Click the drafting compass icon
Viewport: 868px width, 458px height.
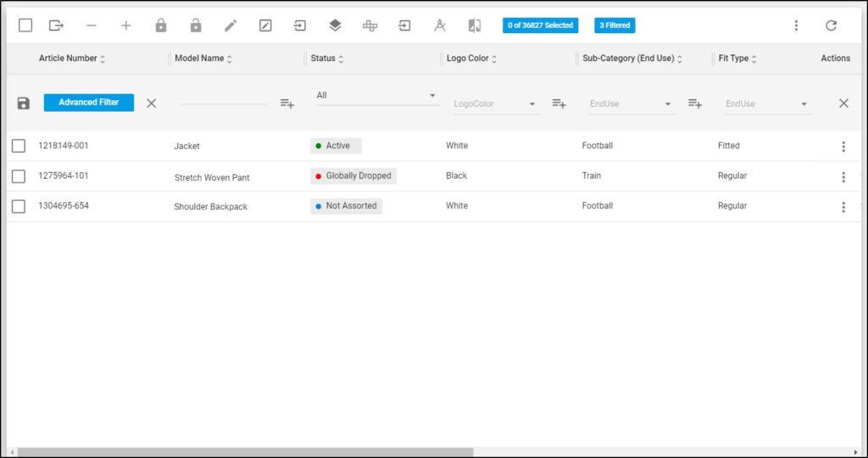pos(440,25)
